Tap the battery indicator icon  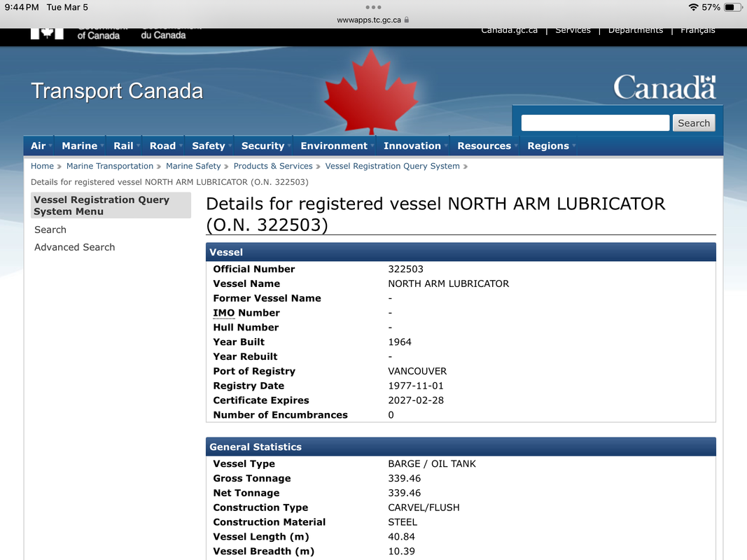[732, 7]
